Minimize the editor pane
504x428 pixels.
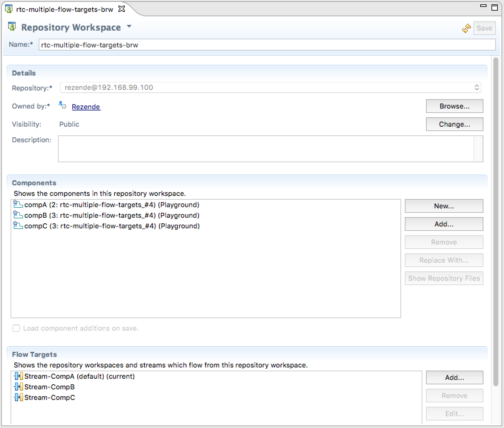point(483,6)
